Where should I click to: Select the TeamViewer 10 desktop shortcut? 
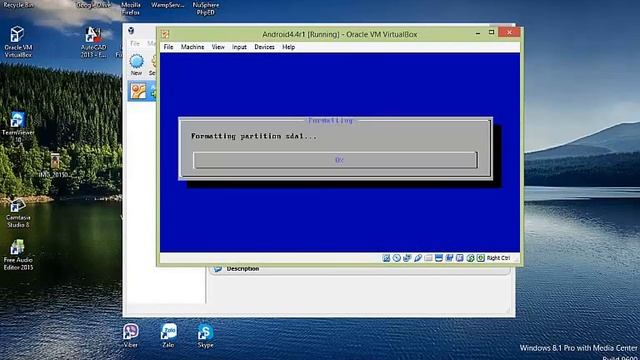pyautogui.click(x=18, y=127)
